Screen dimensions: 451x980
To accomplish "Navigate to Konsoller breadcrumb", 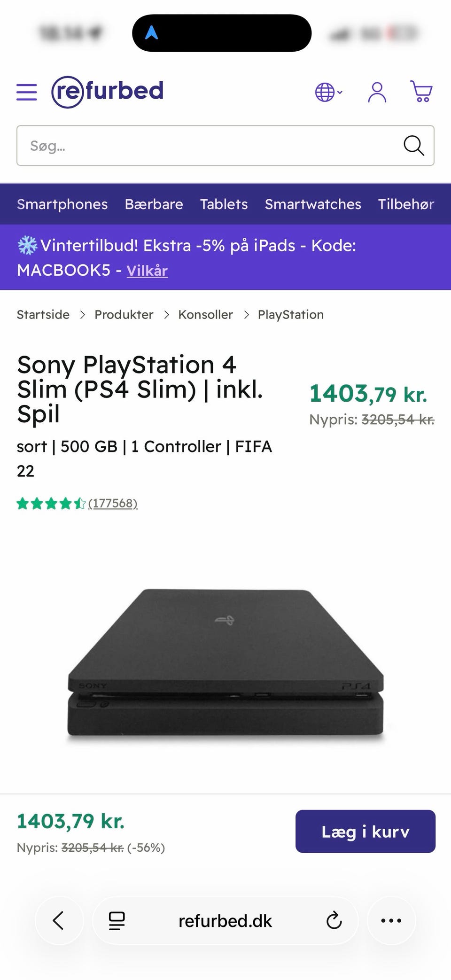I will tap(205, 315).
